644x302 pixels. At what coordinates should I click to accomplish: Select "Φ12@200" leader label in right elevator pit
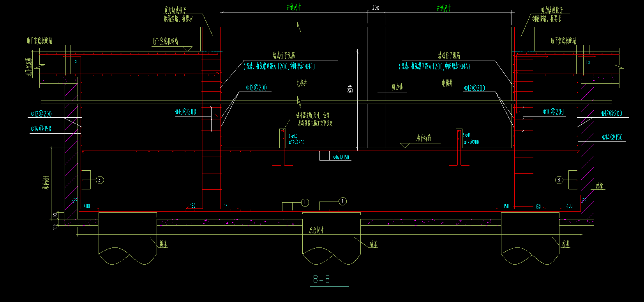click(474, 88)
